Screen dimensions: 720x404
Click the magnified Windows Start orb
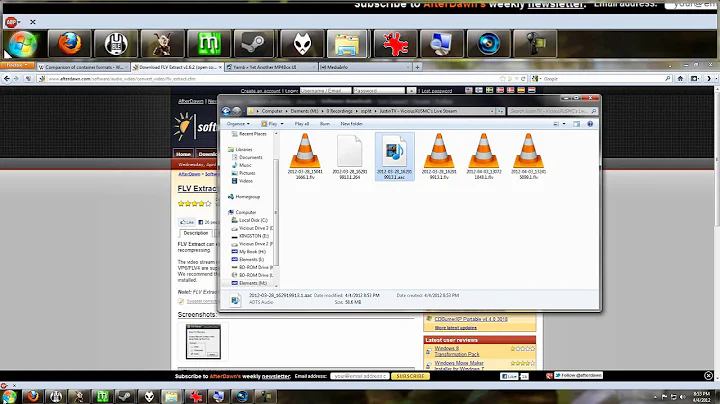[x=22, y=44]
